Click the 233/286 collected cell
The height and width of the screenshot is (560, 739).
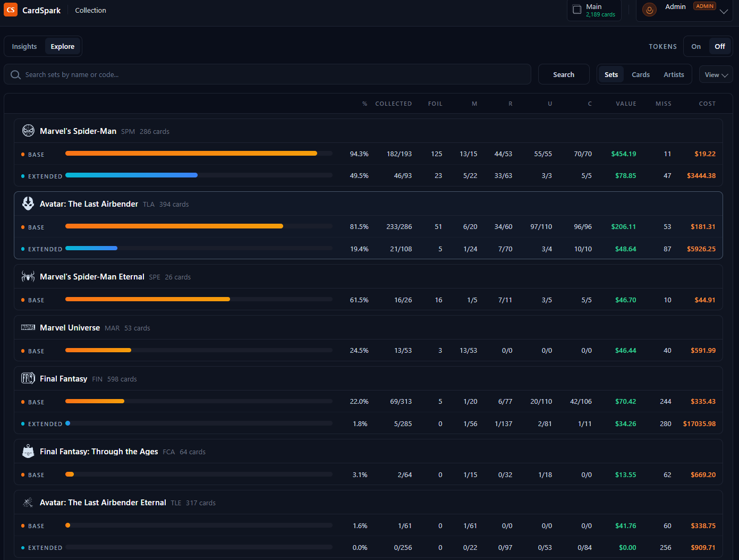point(399,227)
